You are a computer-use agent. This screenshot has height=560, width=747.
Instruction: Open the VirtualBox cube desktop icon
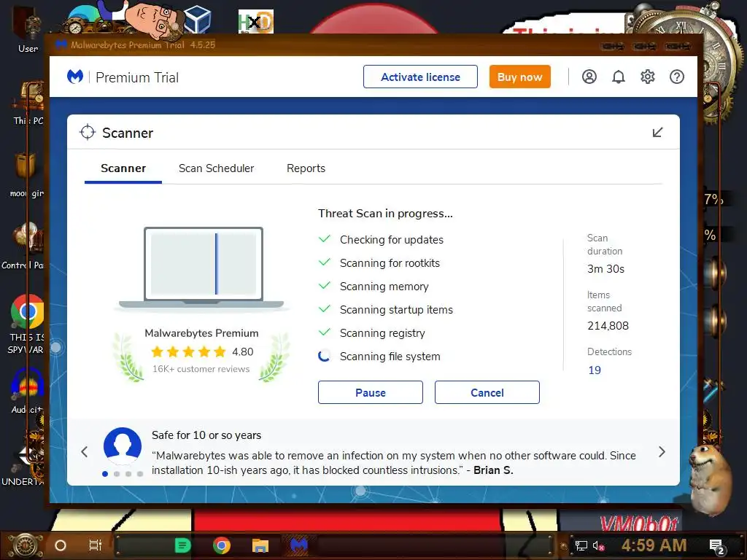[x=197, y=19]
